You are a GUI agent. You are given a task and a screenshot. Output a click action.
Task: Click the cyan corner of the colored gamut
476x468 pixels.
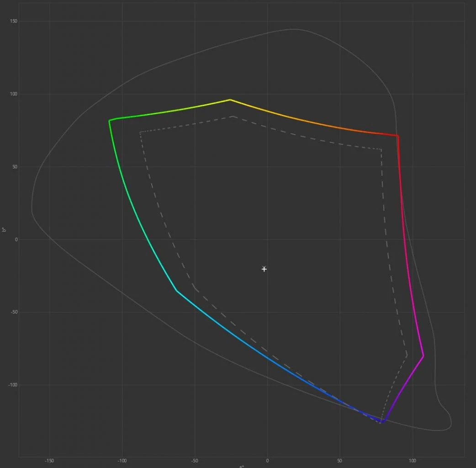click(177, 290)
